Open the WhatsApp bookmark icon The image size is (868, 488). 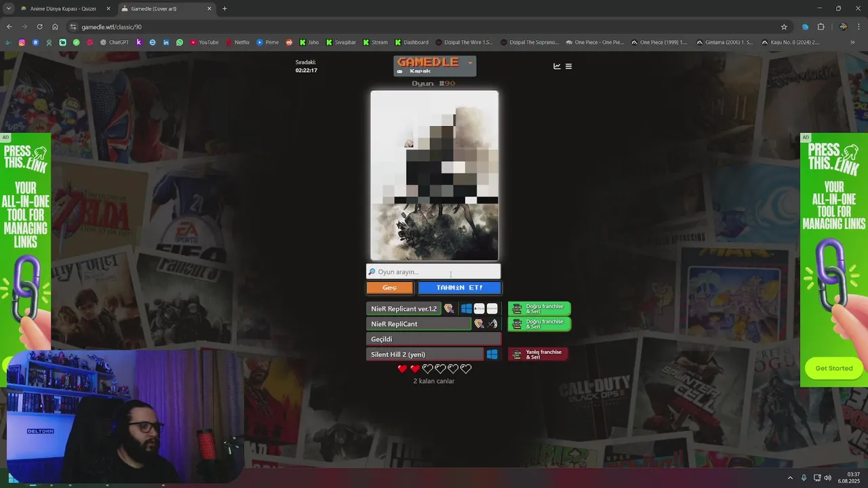179,42
